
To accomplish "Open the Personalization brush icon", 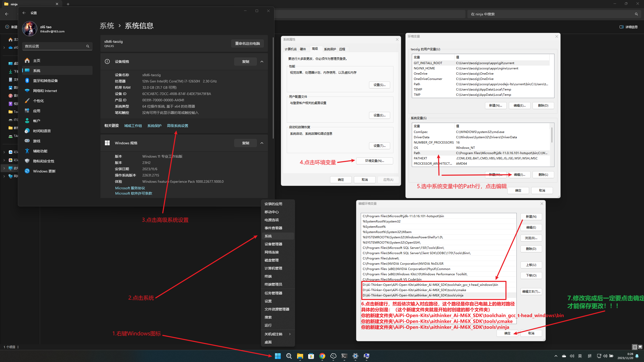I will pos(27,101).
